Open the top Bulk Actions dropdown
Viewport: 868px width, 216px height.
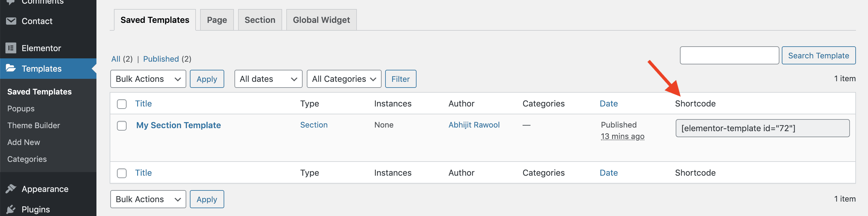pos(148,79)
